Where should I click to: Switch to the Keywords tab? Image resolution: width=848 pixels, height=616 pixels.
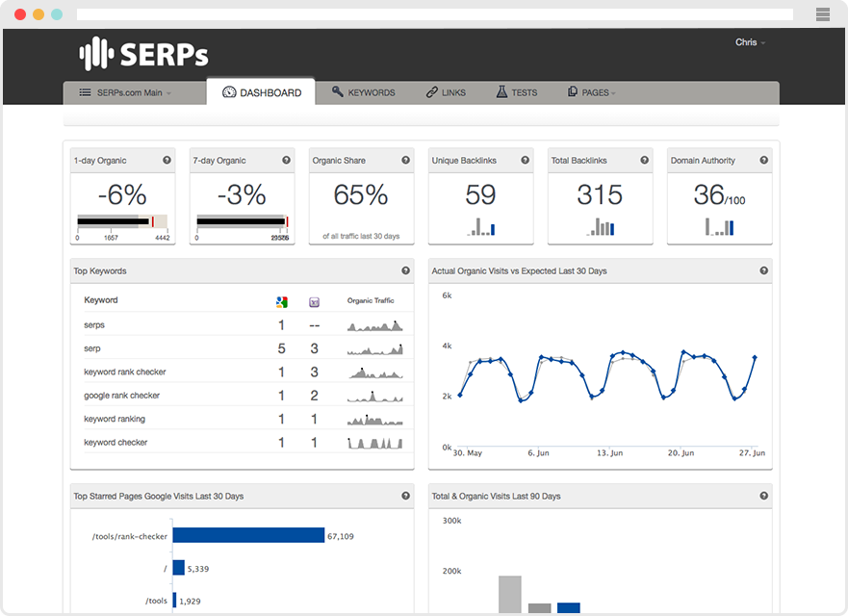tap(364, 92)
